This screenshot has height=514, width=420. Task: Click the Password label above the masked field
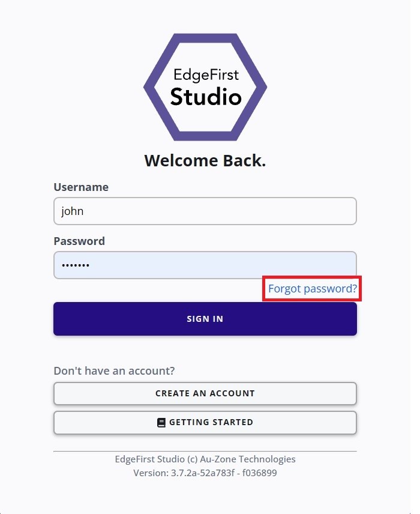[79, 241]
